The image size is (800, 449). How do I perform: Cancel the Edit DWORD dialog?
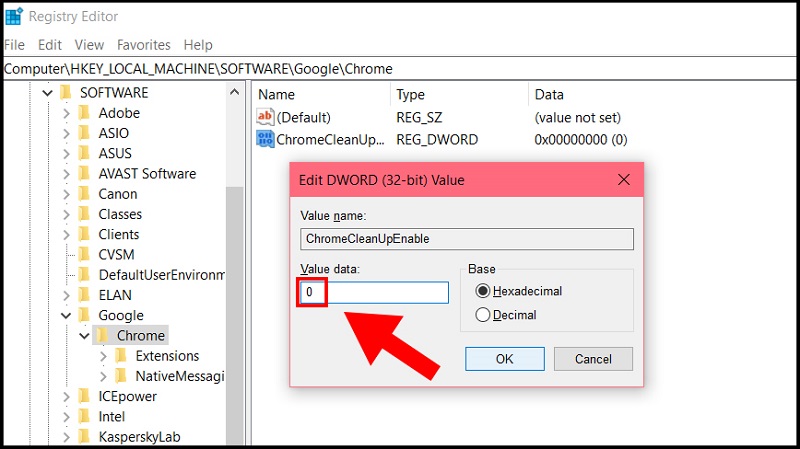[593, 359]
